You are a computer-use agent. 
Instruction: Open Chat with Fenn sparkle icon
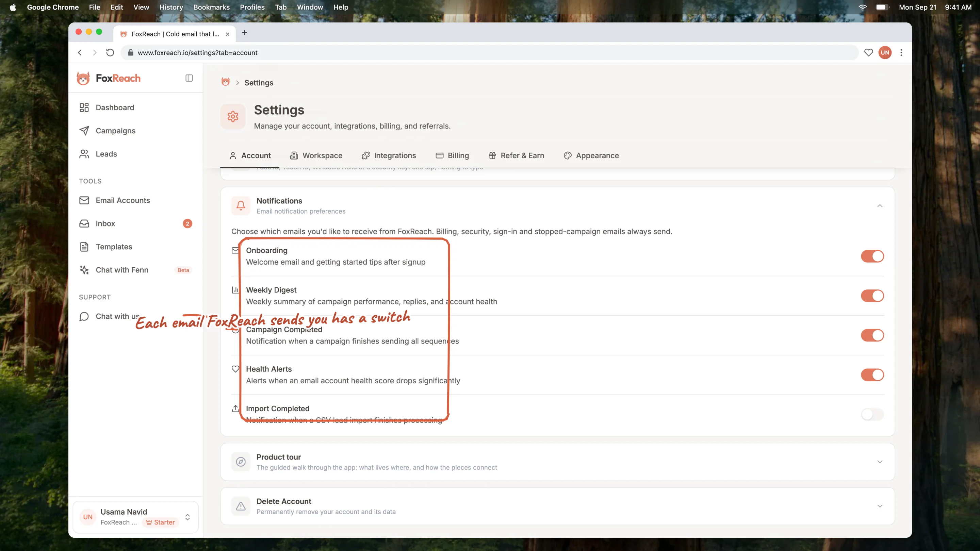tap(84, 270)
